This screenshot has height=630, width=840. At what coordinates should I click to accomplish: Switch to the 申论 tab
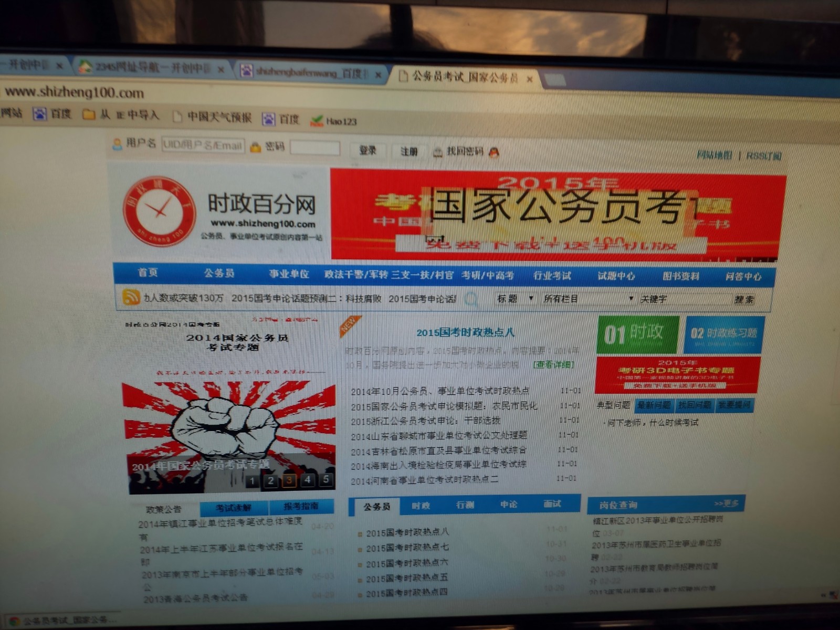coord(509,505)
